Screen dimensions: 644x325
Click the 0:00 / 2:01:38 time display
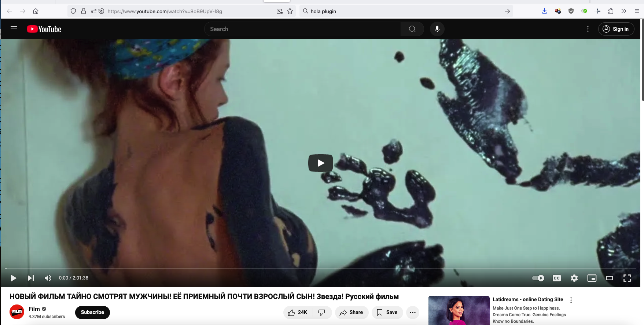pos(74,278)
